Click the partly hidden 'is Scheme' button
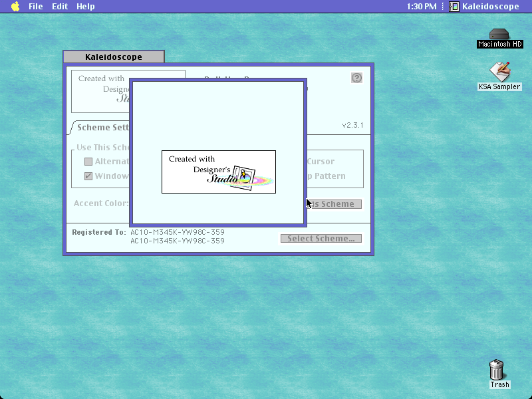This screenshot has height=399, width=532. pyautogui.click(x=334, y=204)
